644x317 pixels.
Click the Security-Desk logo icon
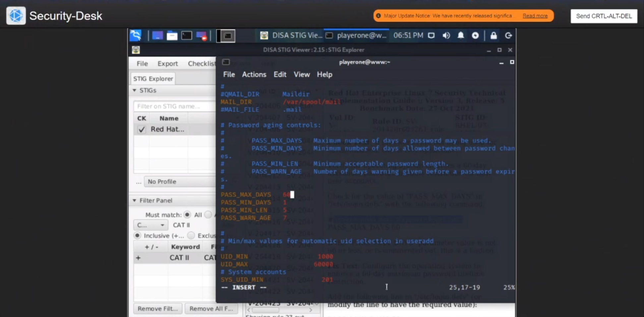(x=16, y=16)
